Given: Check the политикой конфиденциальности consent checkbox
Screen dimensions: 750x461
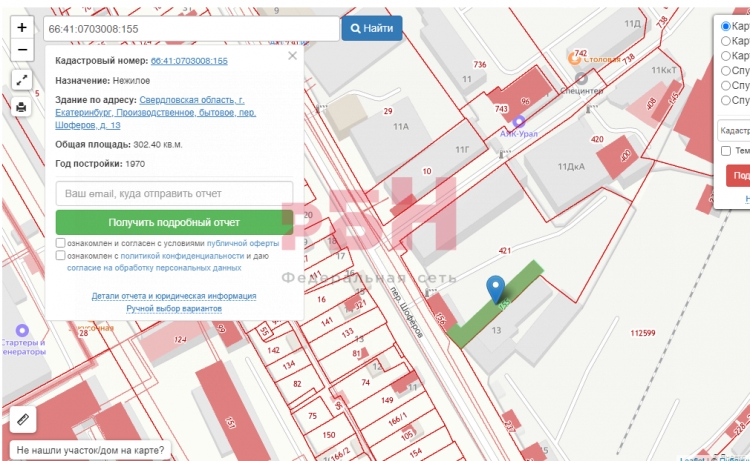Looking at the screenshot, I should pyautogui.click(x=60, y=255).
